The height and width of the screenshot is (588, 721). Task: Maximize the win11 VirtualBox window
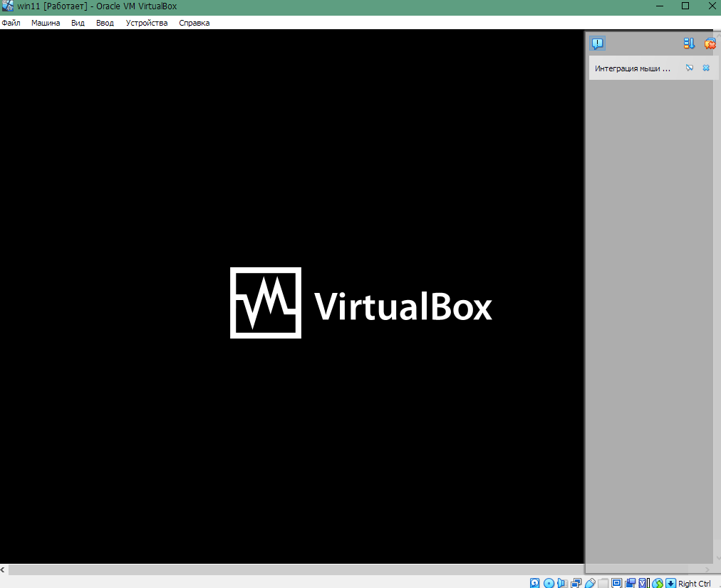[x=685, y=6]
